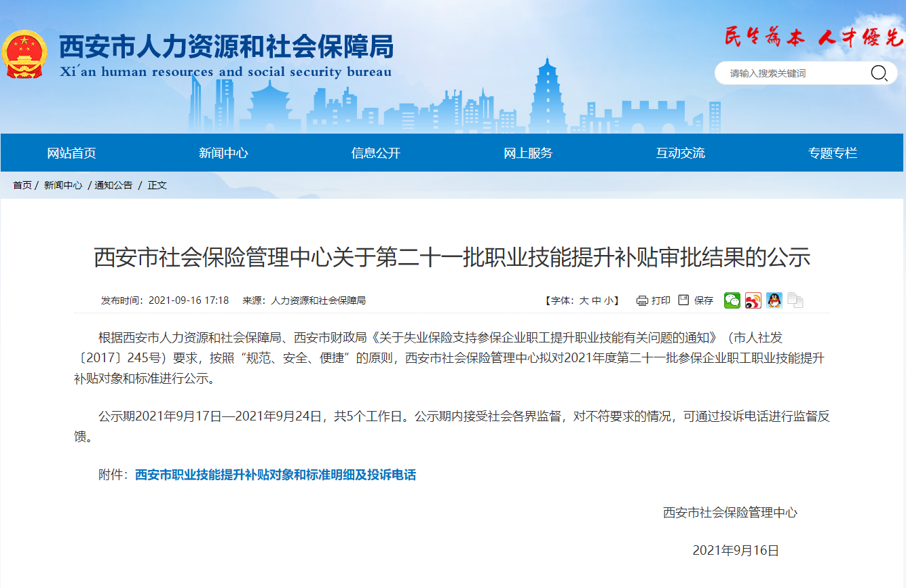Image resolution: width=906 pixels, height=588 pixels.
Task: Share the article to Sina Weibo
Action: pos(753,300)
